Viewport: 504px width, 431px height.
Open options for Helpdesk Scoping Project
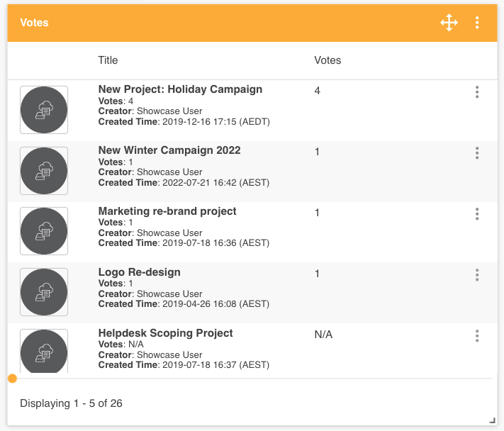click(477, 336)
